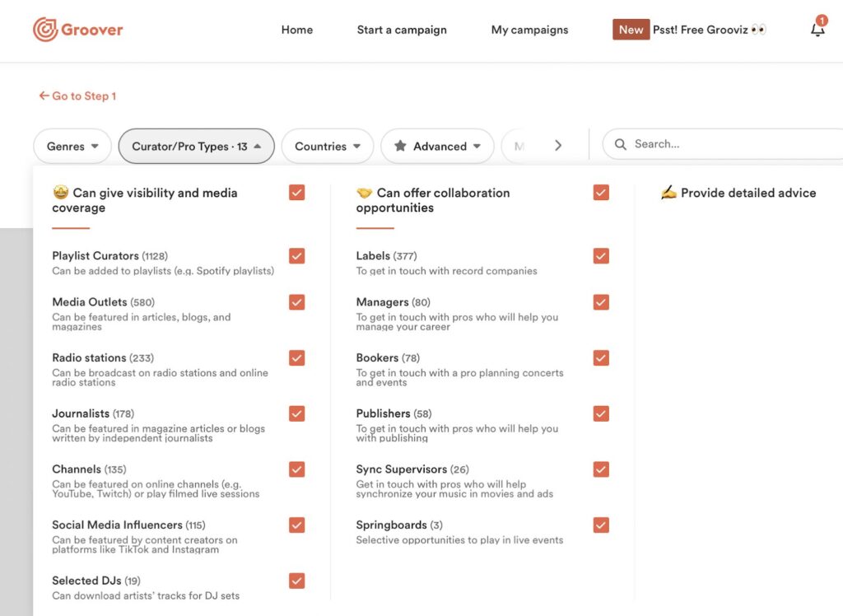Switch to My campaigns

coord(529,30)
